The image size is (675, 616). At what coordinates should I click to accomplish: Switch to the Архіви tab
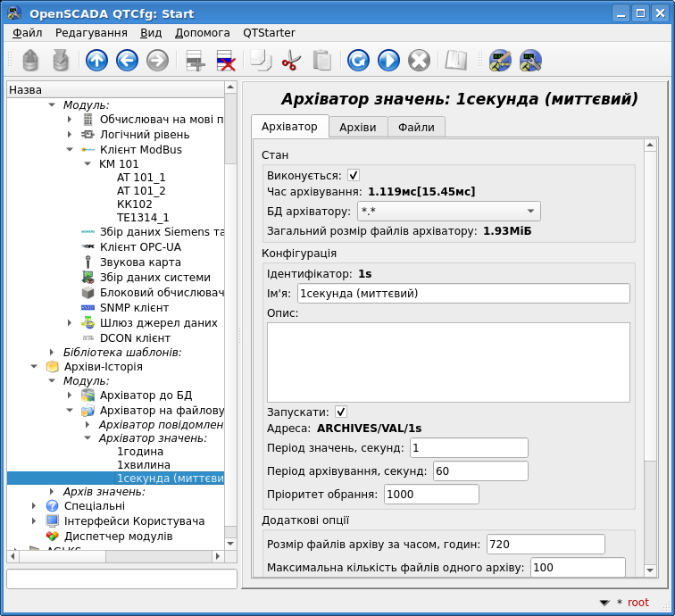tap(358, 127)
